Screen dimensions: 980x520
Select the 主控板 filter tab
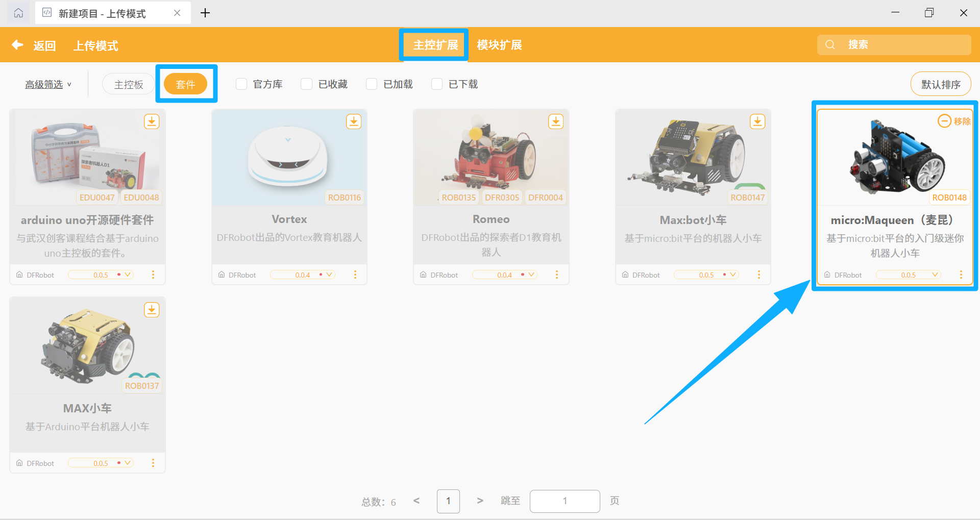point(129,84)
